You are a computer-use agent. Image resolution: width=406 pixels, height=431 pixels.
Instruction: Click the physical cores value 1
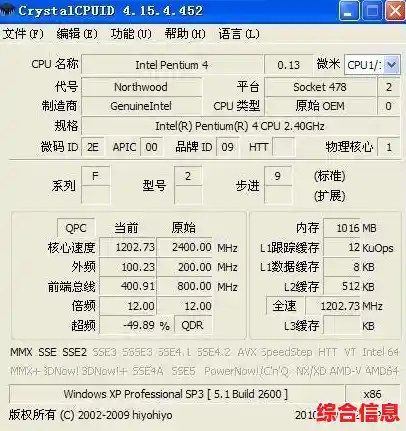click(389, 147)
